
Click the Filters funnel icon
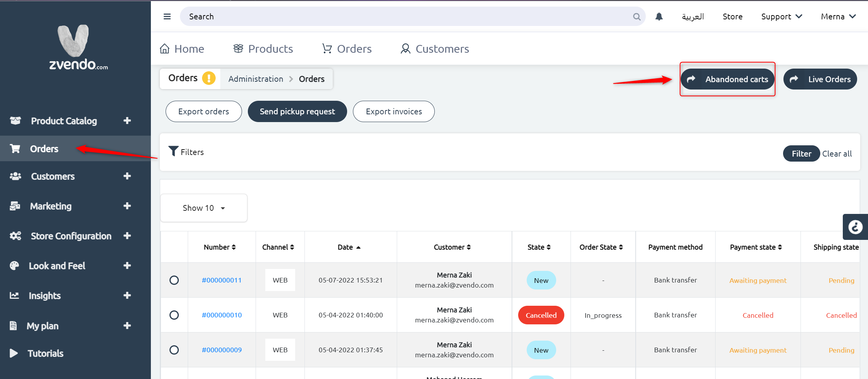173,151
